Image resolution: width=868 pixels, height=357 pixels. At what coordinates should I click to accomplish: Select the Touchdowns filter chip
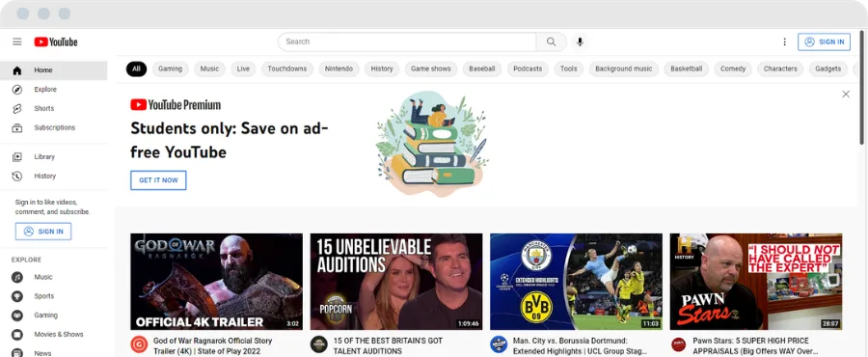point(287,69)
